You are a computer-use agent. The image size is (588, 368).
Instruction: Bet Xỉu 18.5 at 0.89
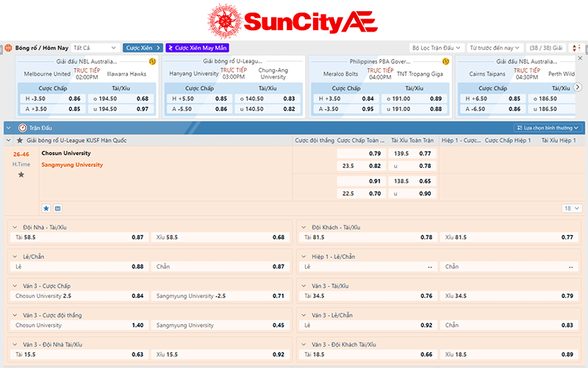point(509,355)
